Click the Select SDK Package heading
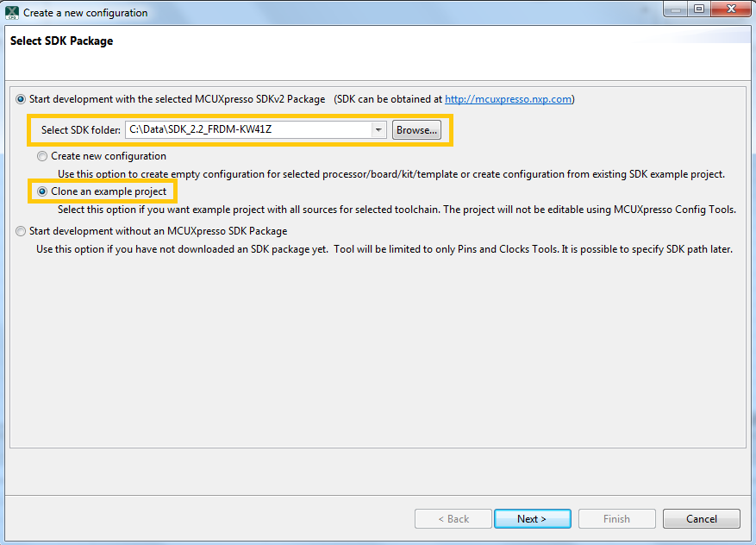756x545 pixels. 61,41
